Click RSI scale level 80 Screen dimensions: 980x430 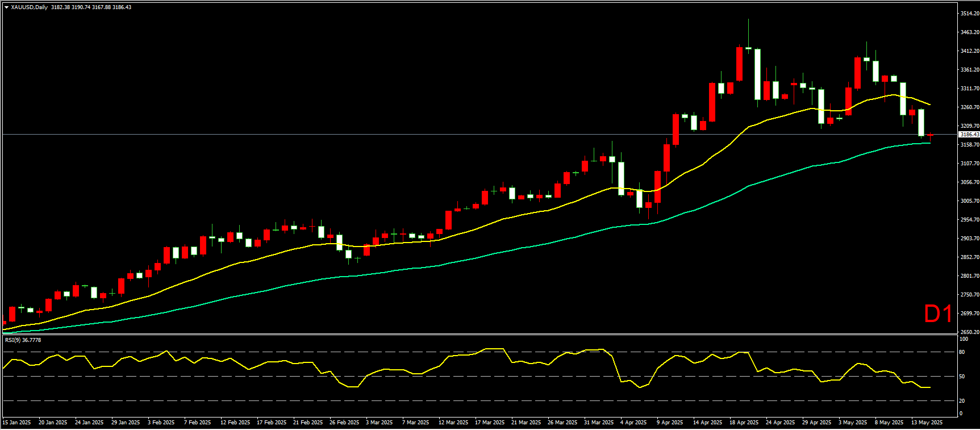click(x=962, y=352)
